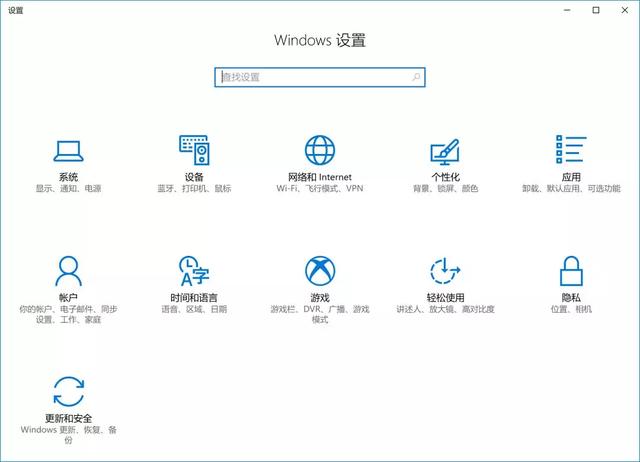The height and width of the screenshot is (462, 640).
Task: Click the 游戏 label text
Action: 320,298
